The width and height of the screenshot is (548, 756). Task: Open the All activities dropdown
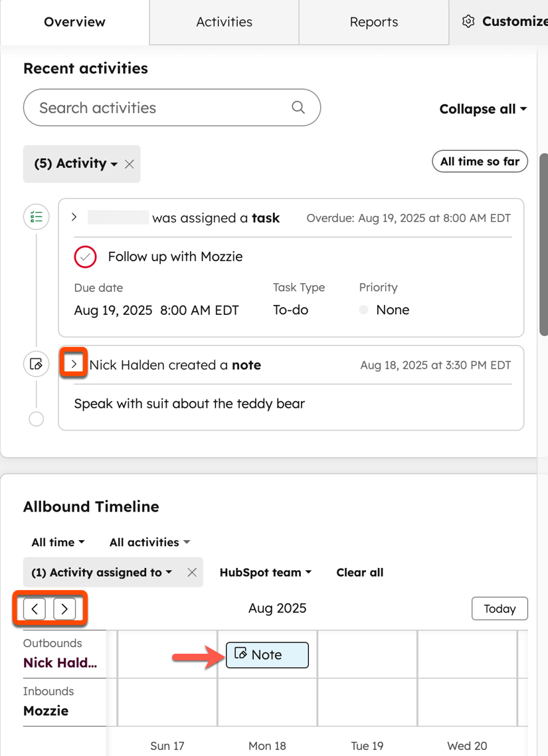click(149, 541)
